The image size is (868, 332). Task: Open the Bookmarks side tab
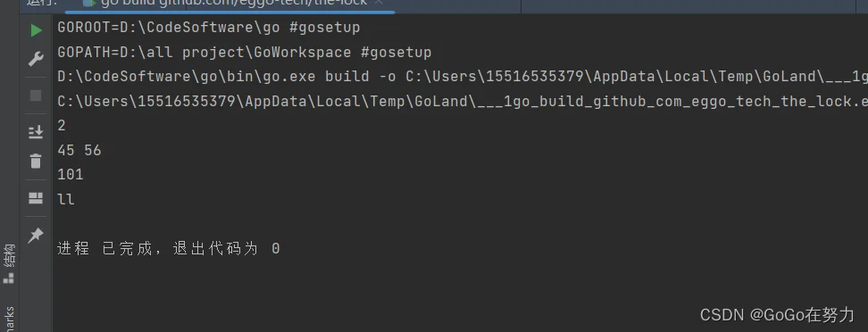pos(9,320)
